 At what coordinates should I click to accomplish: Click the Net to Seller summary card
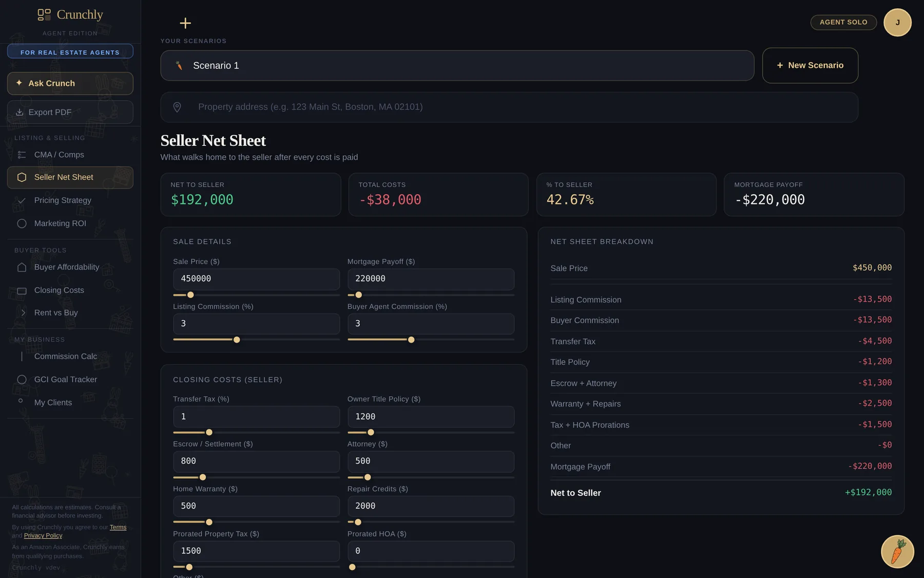[x=251, y=194]
